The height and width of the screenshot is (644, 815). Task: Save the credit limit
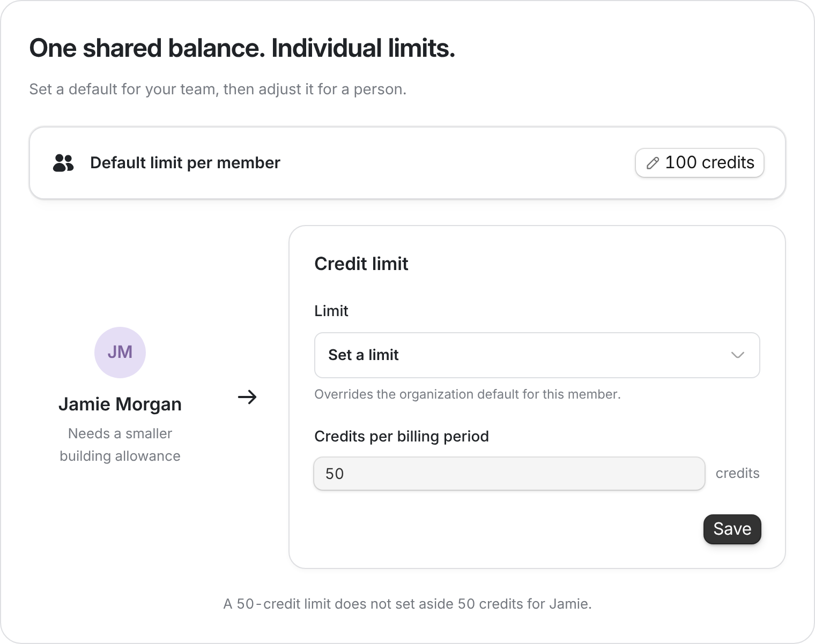[732, 529]
